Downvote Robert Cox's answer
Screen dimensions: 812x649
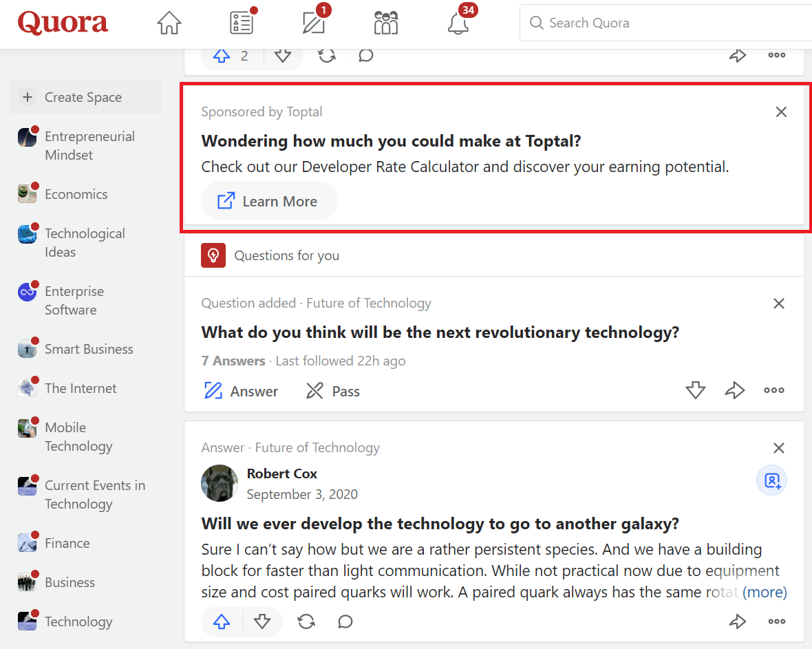(x=263, y=621)
